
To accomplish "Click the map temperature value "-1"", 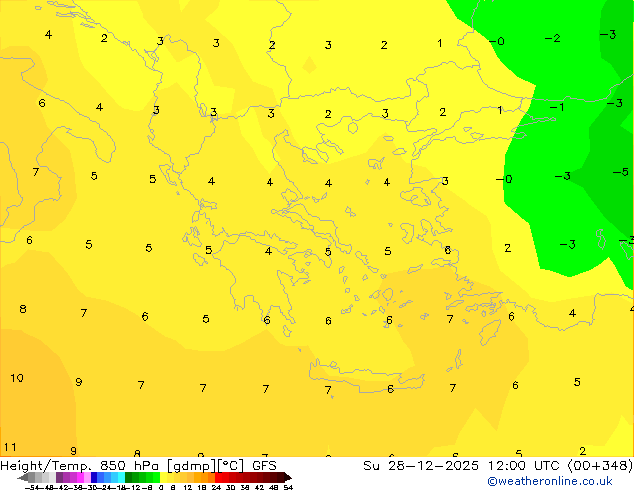I will tap(557, 107).
